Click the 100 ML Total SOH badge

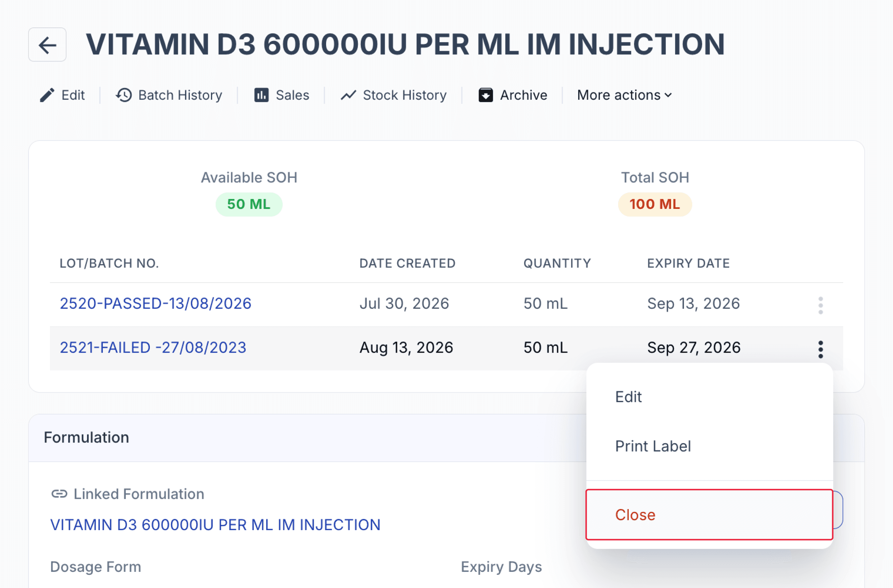coord(655,204)
